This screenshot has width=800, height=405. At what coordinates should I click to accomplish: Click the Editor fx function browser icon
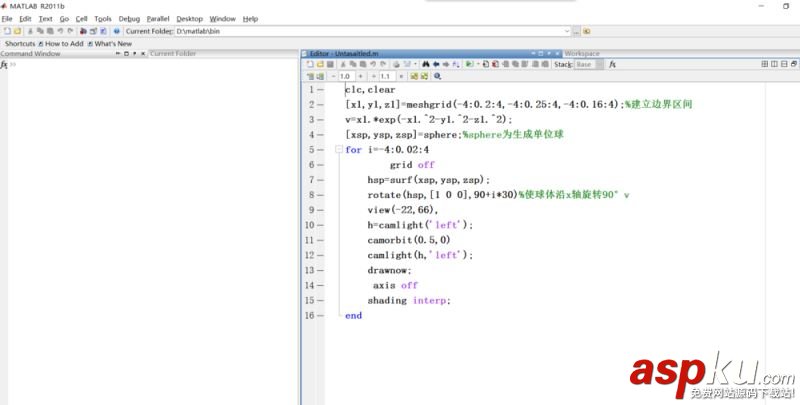[x=612, y=64]
